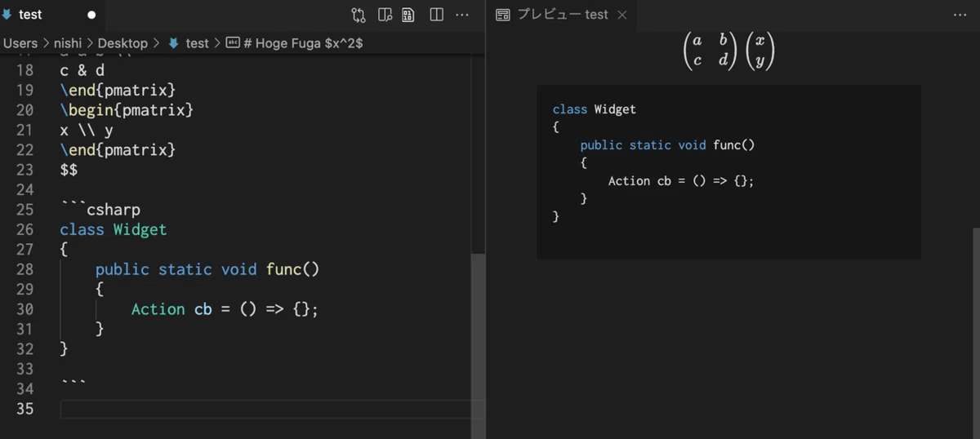980x439 pixels.
Task: Click '\end{pmatrix}' on line 22
Action: tap(118, 149)
